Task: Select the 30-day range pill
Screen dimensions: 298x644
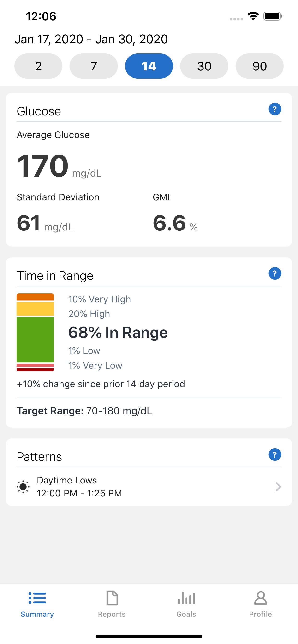Action: 204,66
